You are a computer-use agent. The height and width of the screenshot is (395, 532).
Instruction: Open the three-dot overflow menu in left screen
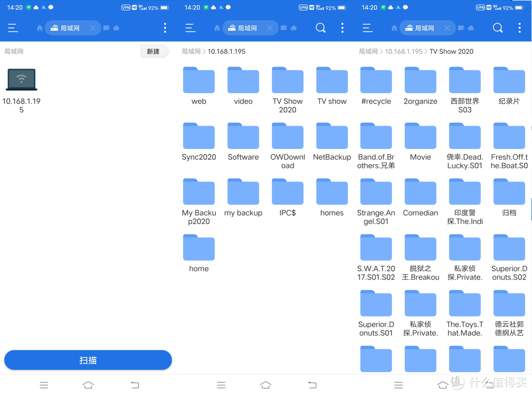[x=165, y=28]
